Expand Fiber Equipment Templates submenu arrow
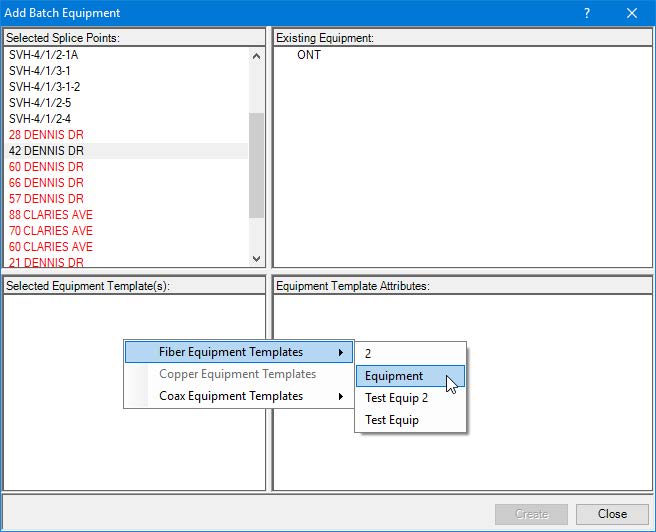 (x=341, y=352)
